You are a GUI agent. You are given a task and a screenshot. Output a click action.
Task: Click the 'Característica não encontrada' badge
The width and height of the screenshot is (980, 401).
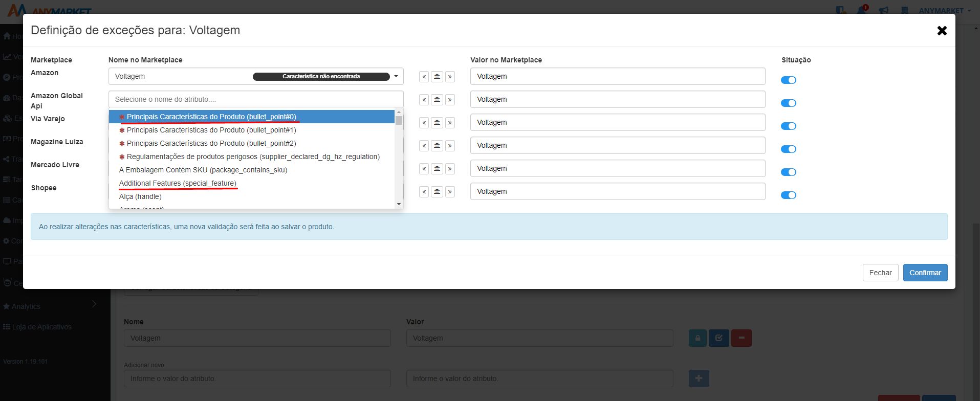(x=321, y=77)
